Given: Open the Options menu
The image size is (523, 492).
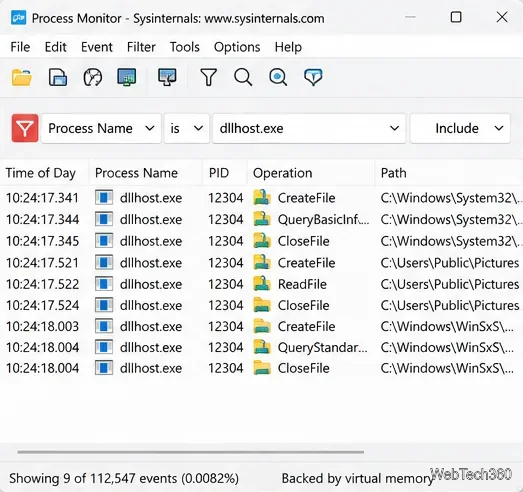Looking at the screenshot, I should tap(237, 47).
